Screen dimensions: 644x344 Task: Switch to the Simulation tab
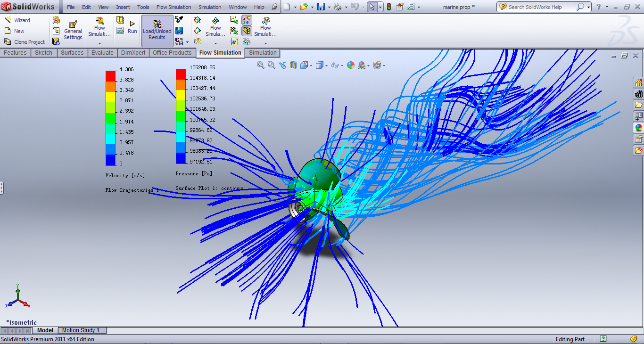coord(263,53)
